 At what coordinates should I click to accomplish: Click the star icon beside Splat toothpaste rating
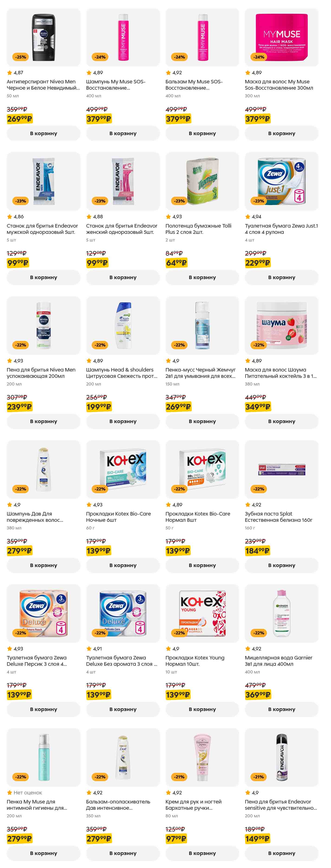pos(248,505)
